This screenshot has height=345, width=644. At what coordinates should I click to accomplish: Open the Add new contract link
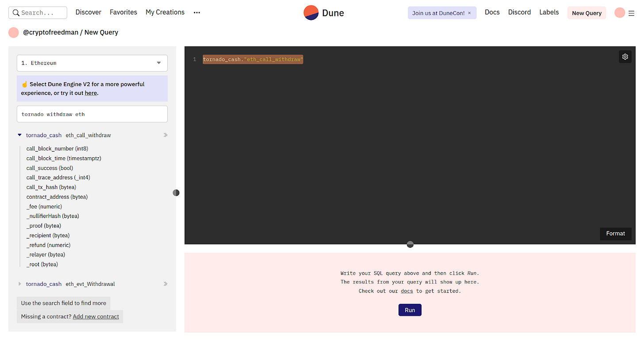(96, 316)
